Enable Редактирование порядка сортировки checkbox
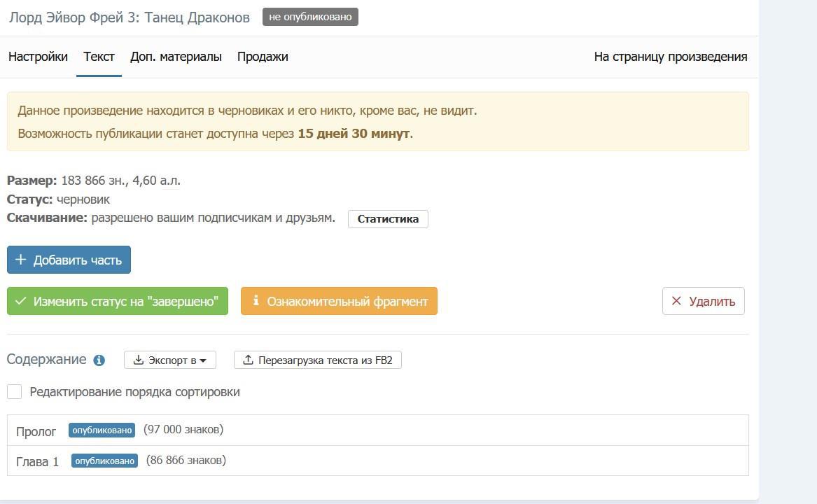The height and width of the screenshot is (504, 817). [x=15, y=391]
